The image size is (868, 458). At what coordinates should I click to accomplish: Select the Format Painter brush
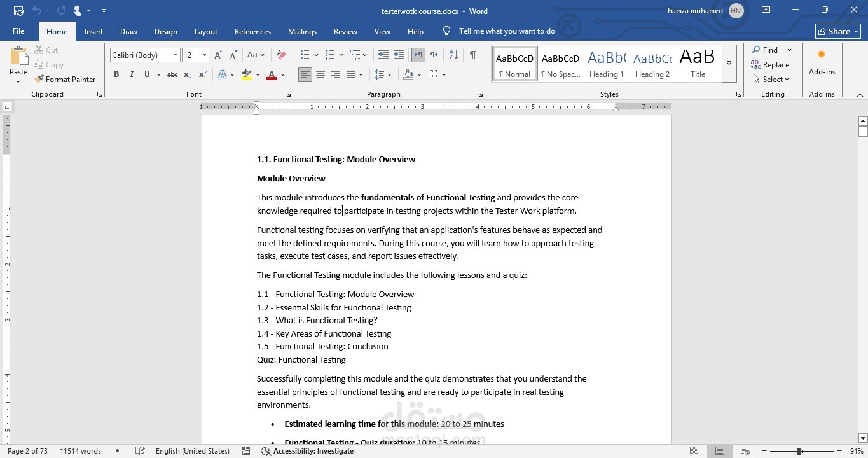click(64, 80)
